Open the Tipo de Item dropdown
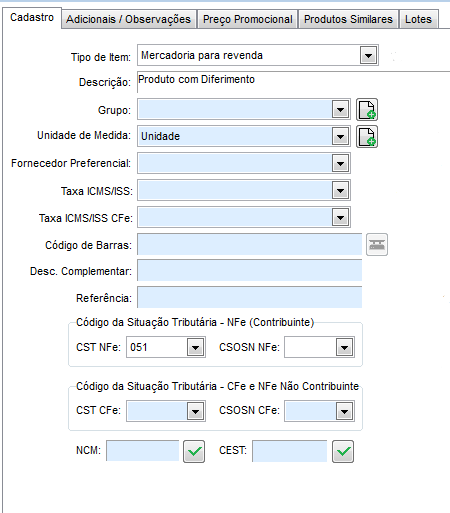The height and width of the screenshot is (513, 450). tap(368, 55)
